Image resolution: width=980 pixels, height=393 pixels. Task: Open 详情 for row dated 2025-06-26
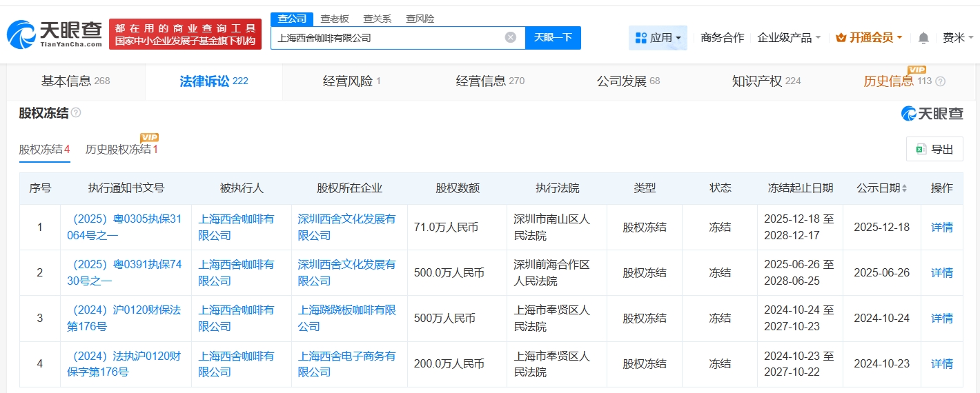point(942,272)
